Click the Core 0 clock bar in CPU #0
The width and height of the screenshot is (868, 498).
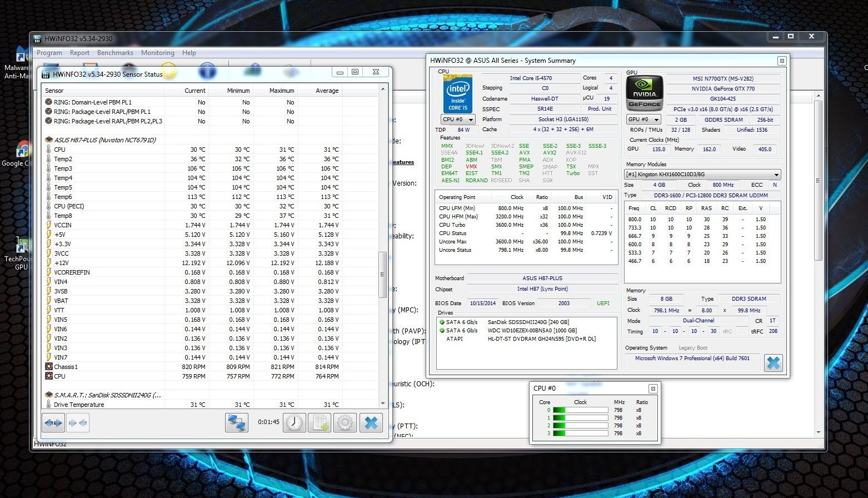(581, 410)
